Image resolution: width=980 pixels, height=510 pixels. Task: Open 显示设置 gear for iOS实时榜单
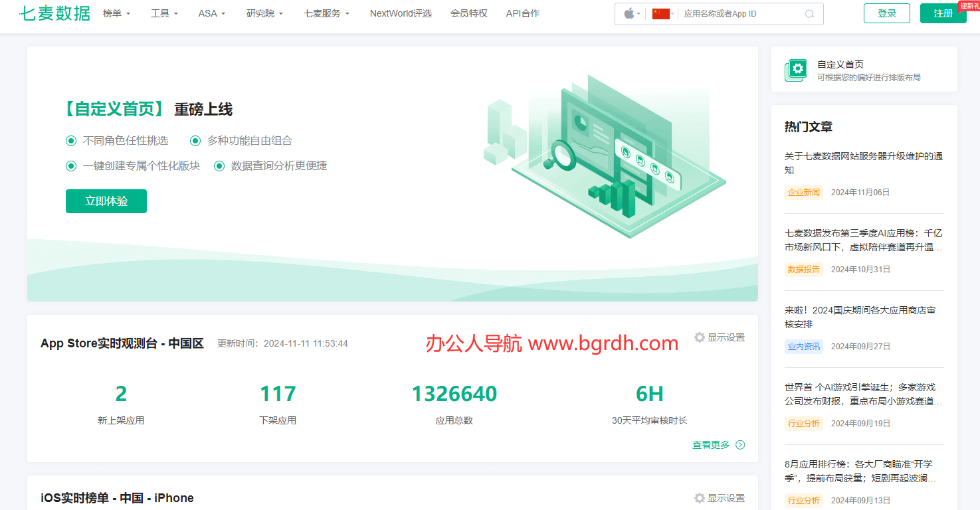click(x=700, y=498)
